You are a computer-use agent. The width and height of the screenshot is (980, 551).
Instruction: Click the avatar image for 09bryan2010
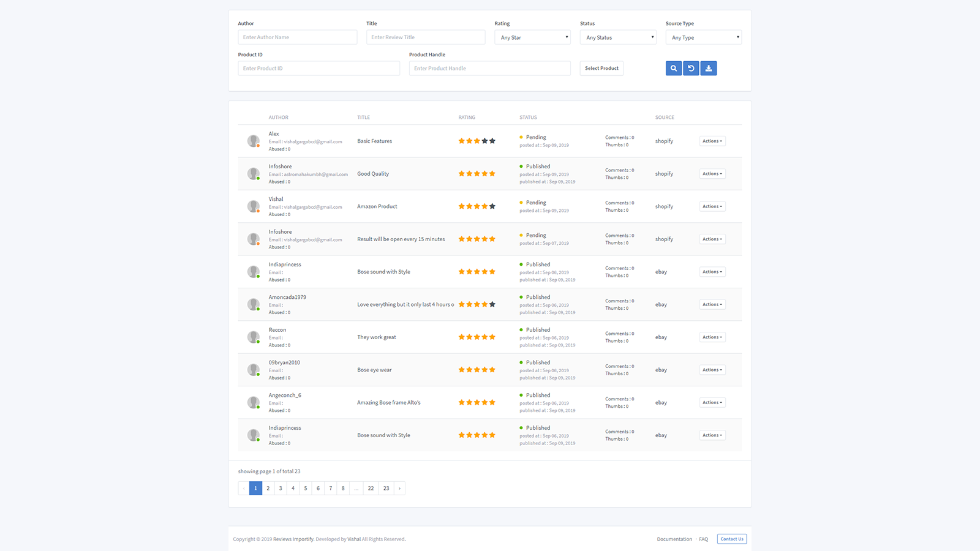(253, 370)
